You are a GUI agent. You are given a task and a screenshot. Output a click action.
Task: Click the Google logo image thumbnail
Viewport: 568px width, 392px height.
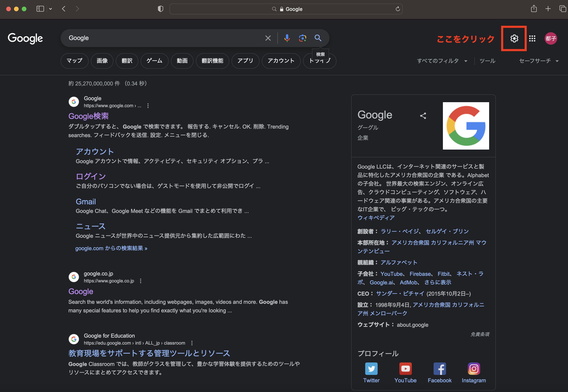tap(466, 126)
